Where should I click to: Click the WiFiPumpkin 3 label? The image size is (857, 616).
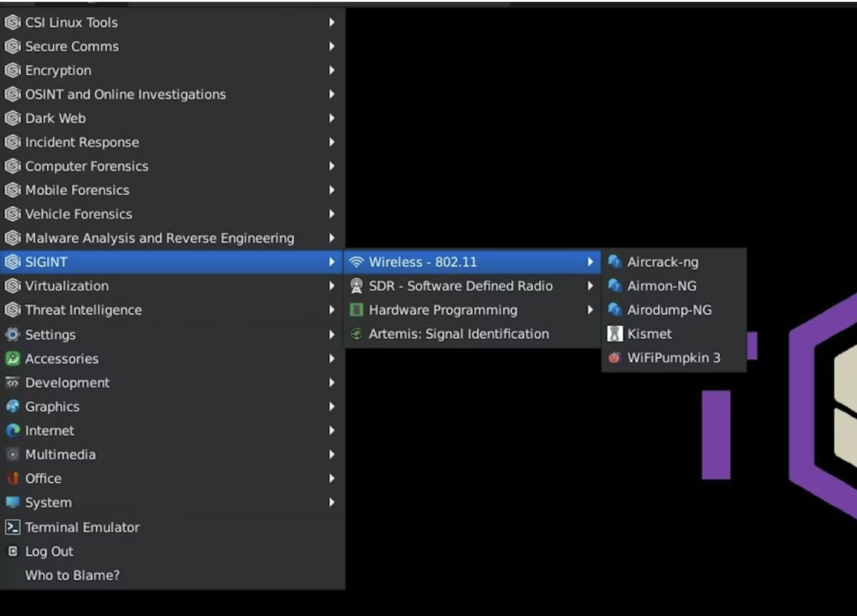coord(674,357)
